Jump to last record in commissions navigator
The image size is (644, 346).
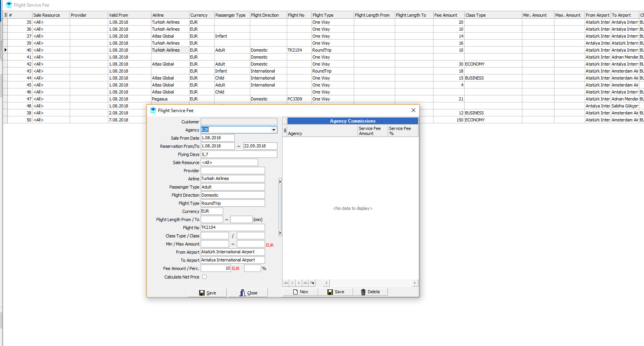point(305,283)
